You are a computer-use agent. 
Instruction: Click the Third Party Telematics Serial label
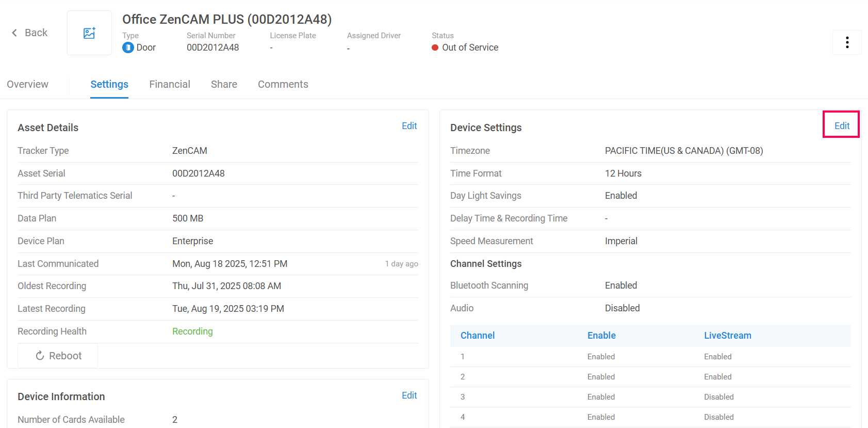(x=75, y=196)
